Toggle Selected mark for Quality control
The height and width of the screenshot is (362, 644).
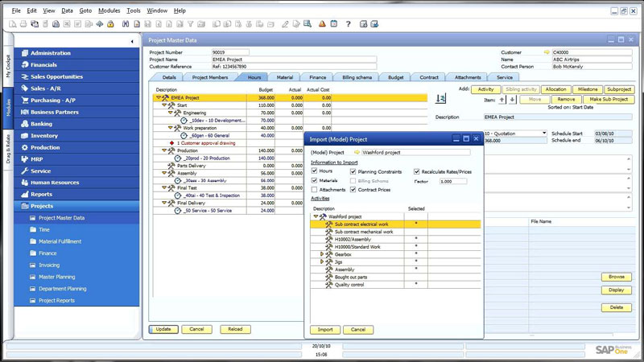pyautogui.click(x=416, y=285)
